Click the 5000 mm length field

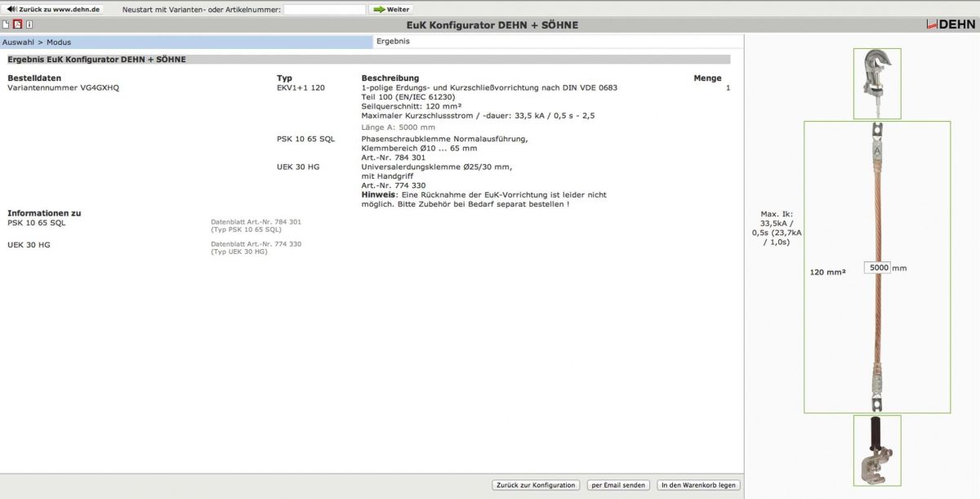(878, 268)
